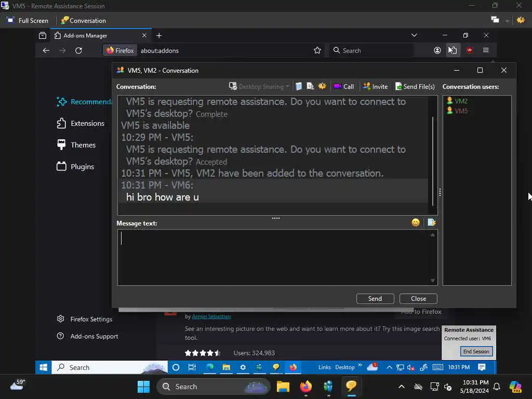This screenshot has height=399, width=532.
Task: Click the Close button in conversation
Action: (418, 299)
